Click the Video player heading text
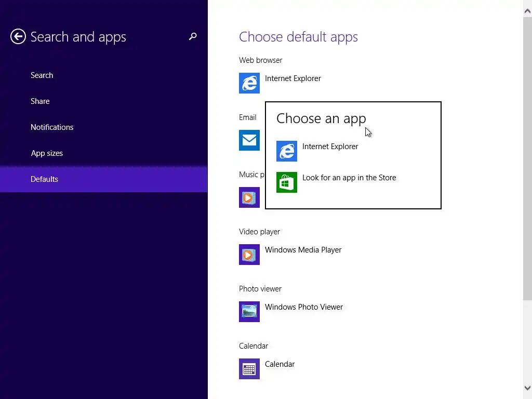The width and height of the screenshot is (532, 399). click(259, 232)
